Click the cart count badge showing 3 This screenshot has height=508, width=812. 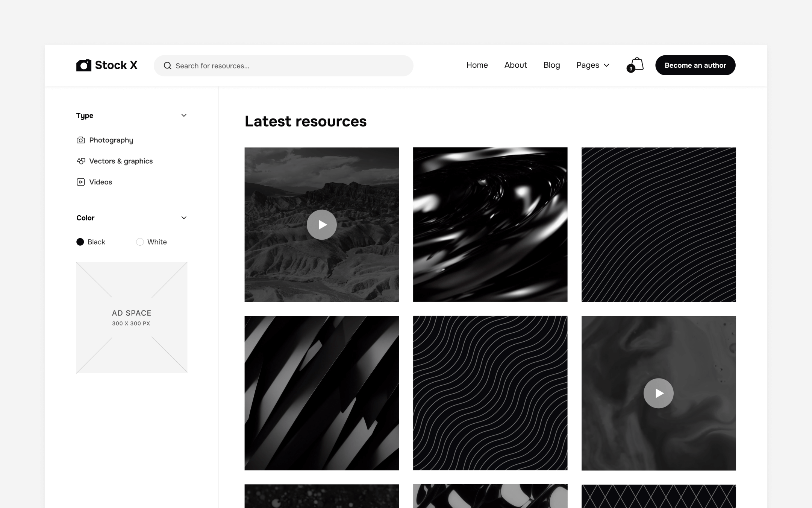tap(631, 68)
